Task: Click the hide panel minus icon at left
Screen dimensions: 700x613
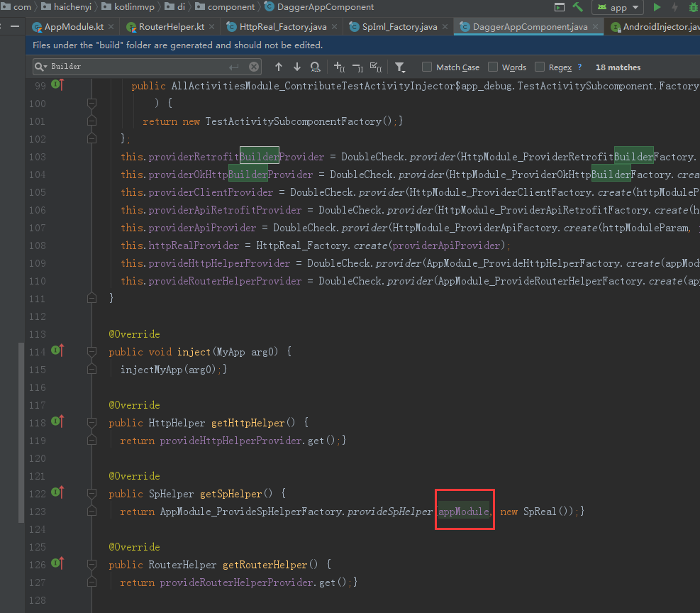Action: pyautogui.click(x=15, y=27)
